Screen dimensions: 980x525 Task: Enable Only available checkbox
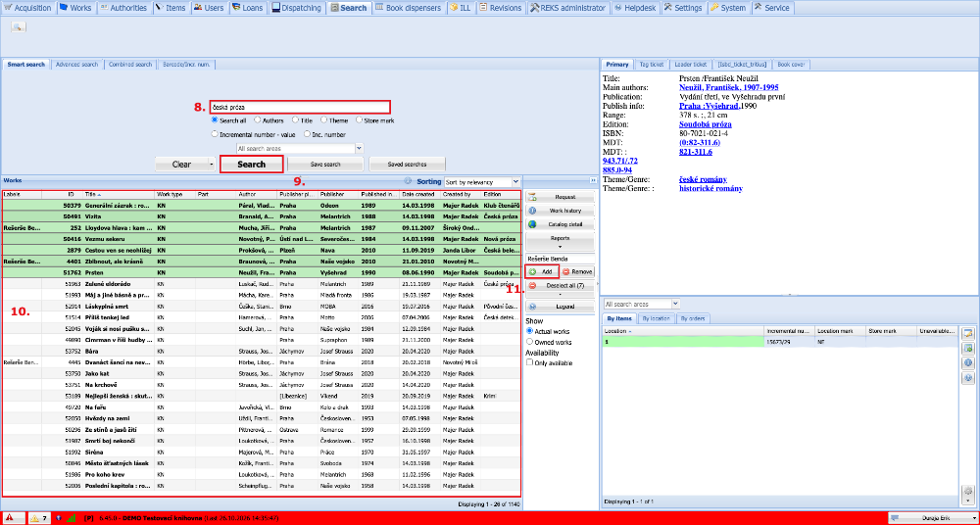pyautogui.click(x=530, y=362)
